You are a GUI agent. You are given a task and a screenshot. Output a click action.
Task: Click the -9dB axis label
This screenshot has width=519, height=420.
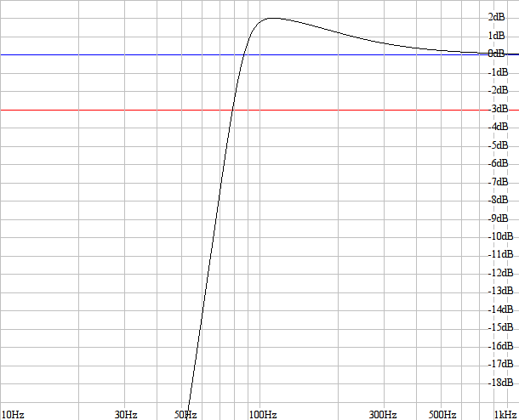pos(498,219)
